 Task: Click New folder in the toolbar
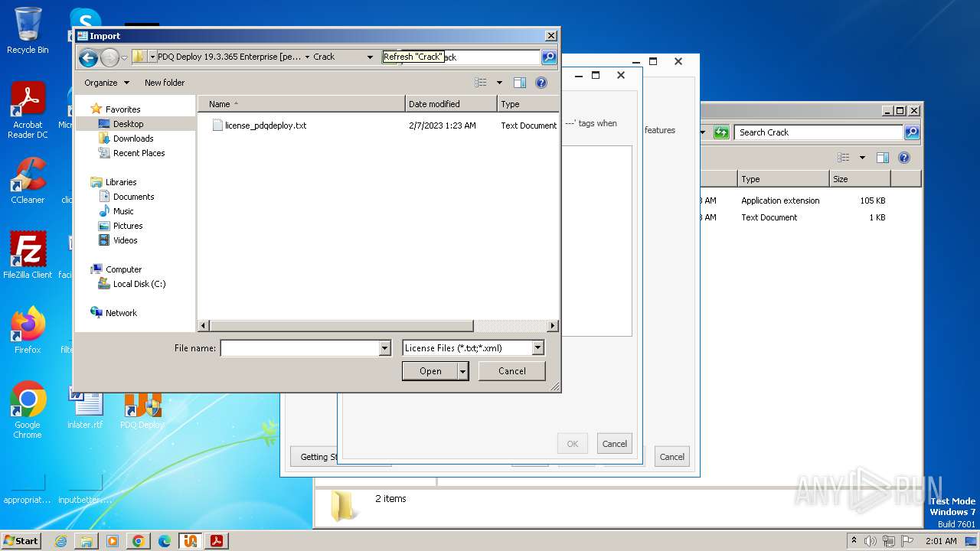pos(165,83)
